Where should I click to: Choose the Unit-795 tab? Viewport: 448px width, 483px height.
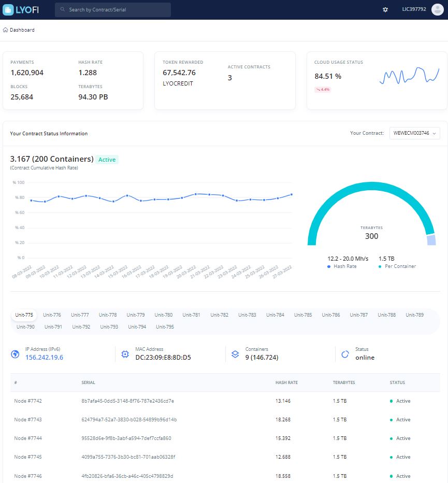coord(165,327)
